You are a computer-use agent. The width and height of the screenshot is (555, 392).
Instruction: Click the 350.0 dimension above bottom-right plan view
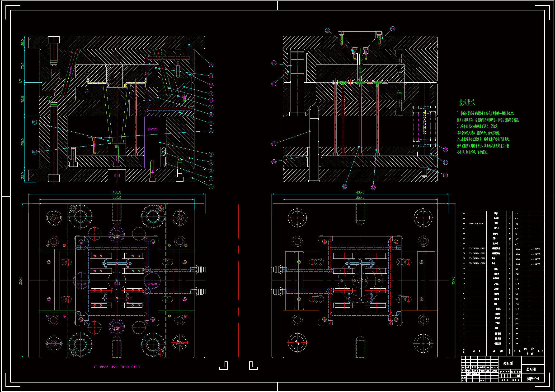pyautogui.click(x=360, y=198)
